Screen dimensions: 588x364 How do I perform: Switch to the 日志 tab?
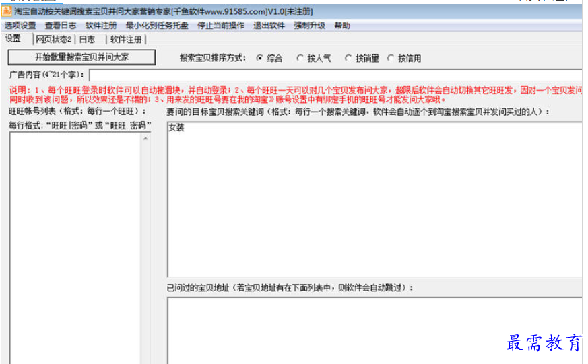pos(87,39)
